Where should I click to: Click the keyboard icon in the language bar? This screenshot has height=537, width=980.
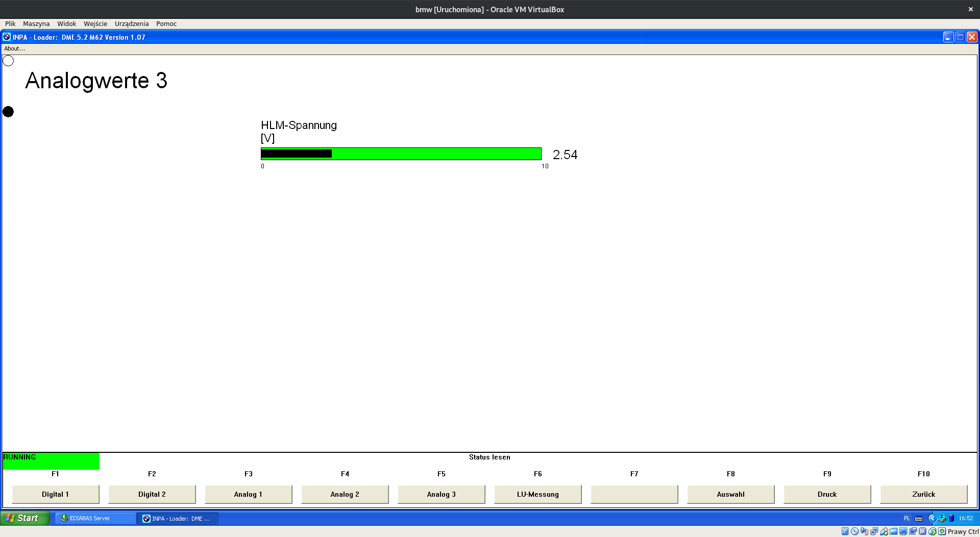tap(919, 519)
